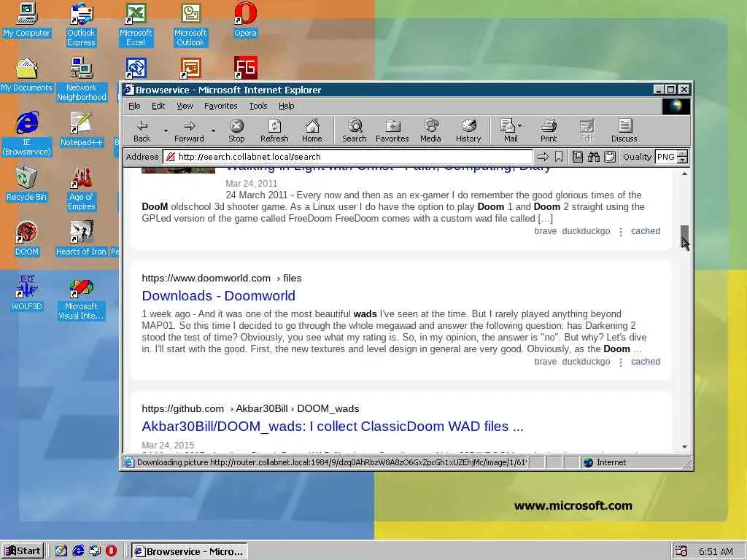Select the Microsoft Visual Inte... desktop icon
Image resolution: width=747 pixels, height=560 pixels.
(x=81, y=300)
